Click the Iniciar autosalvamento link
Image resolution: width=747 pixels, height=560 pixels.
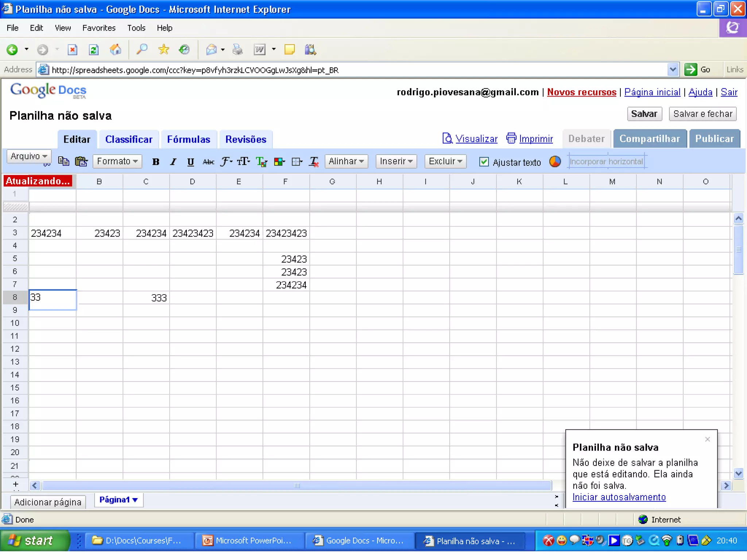(619, 497)
